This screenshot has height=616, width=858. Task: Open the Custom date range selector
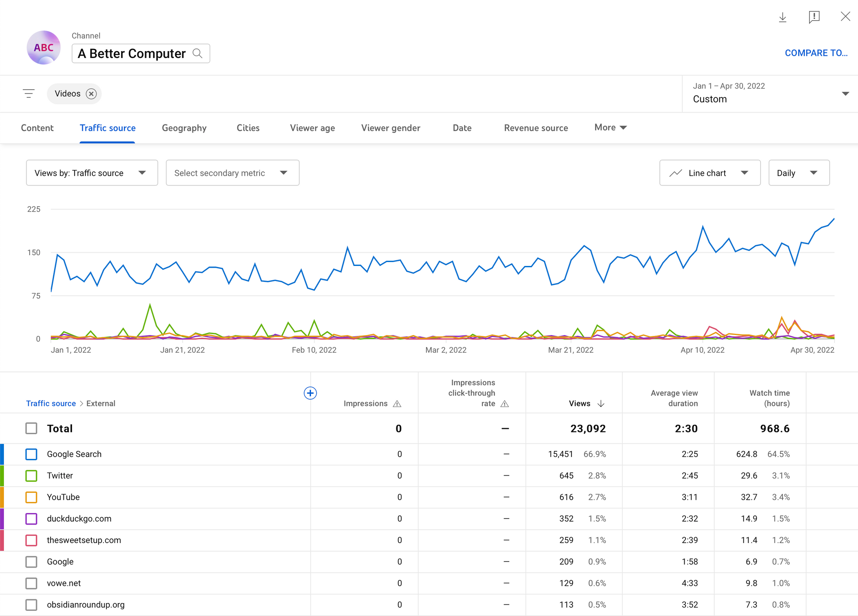pyautogui.click(x=770, y=94)
